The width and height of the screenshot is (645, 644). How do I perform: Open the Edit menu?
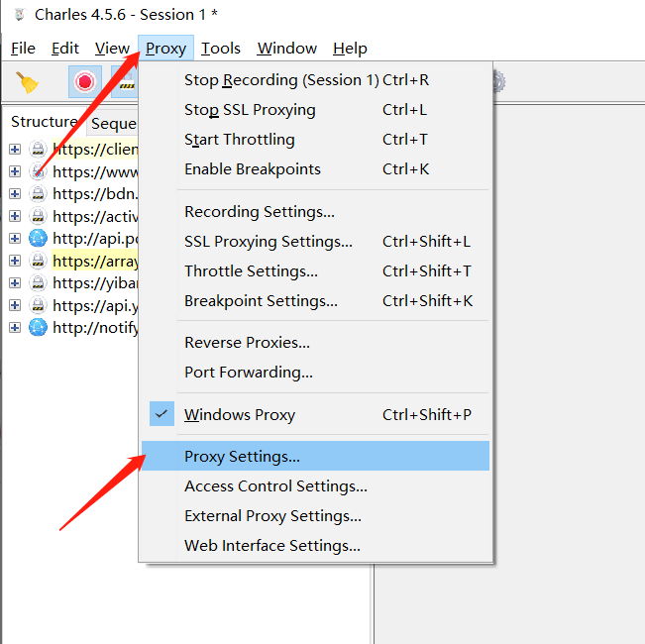point(65,49)
